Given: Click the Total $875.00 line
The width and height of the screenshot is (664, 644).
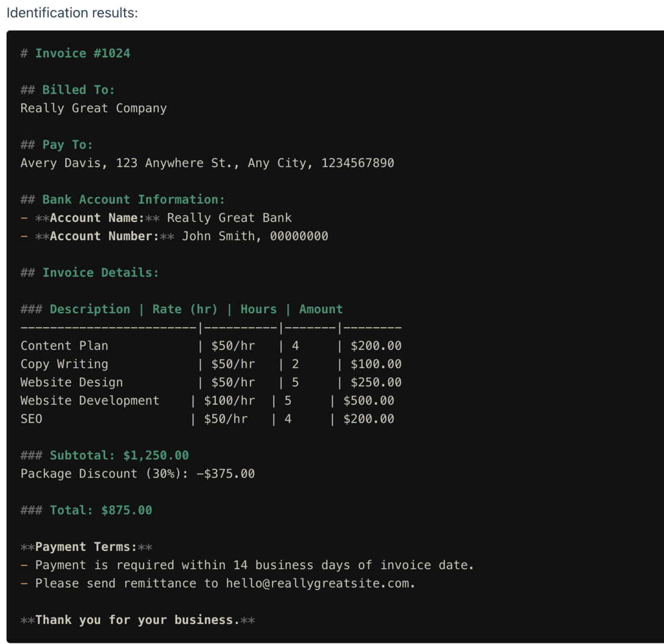Looking at the screenshot, I should [86, 510].
